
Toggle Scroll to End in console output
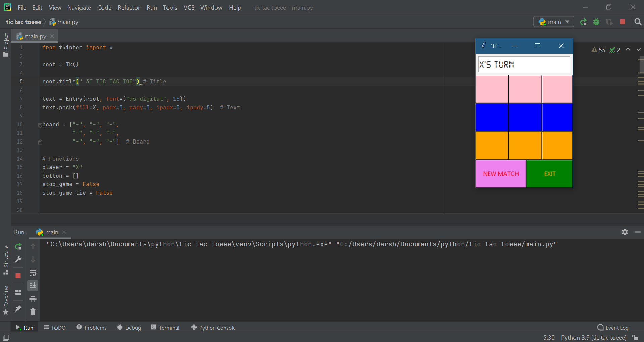pos(33,285)
